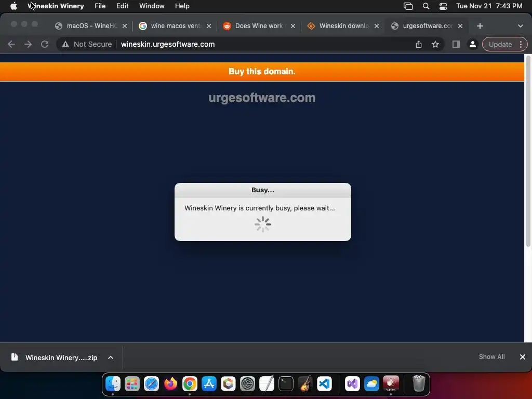Open Google Chrome in the dock
Image resolution: width=532 pixels, height=399 pixels.
coord(190,384)
